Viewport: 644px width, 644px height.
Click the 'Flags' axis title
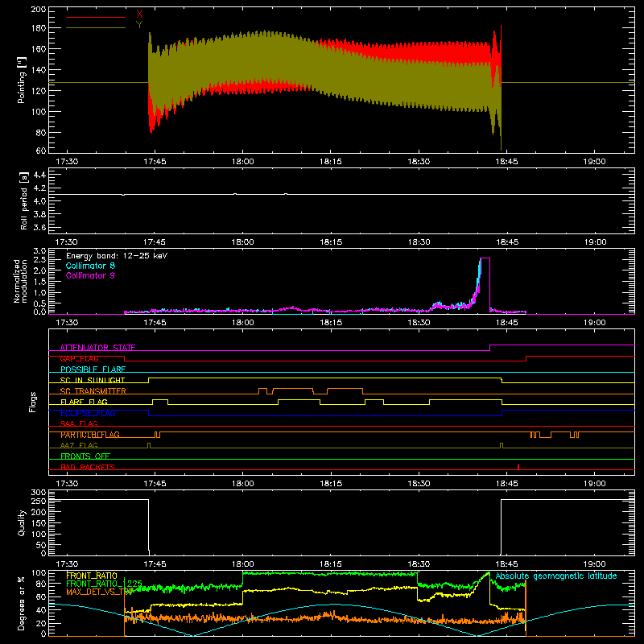32,402
